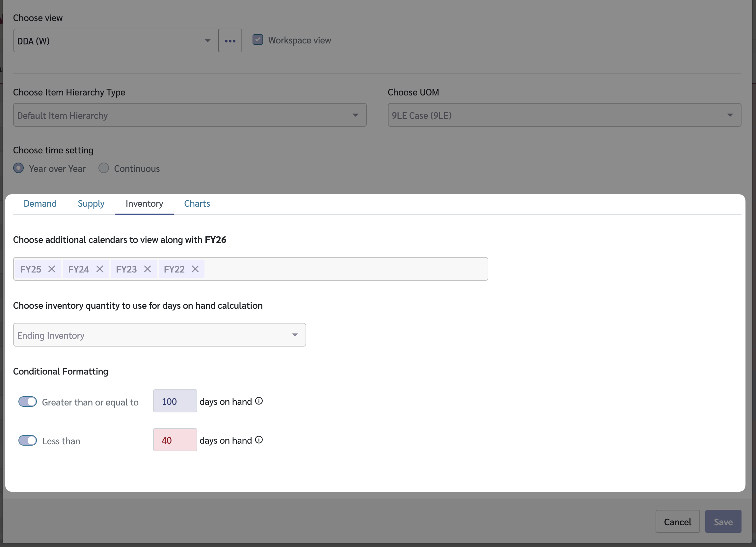Click info icon beside Greater than days on hand

pos(259,401)
